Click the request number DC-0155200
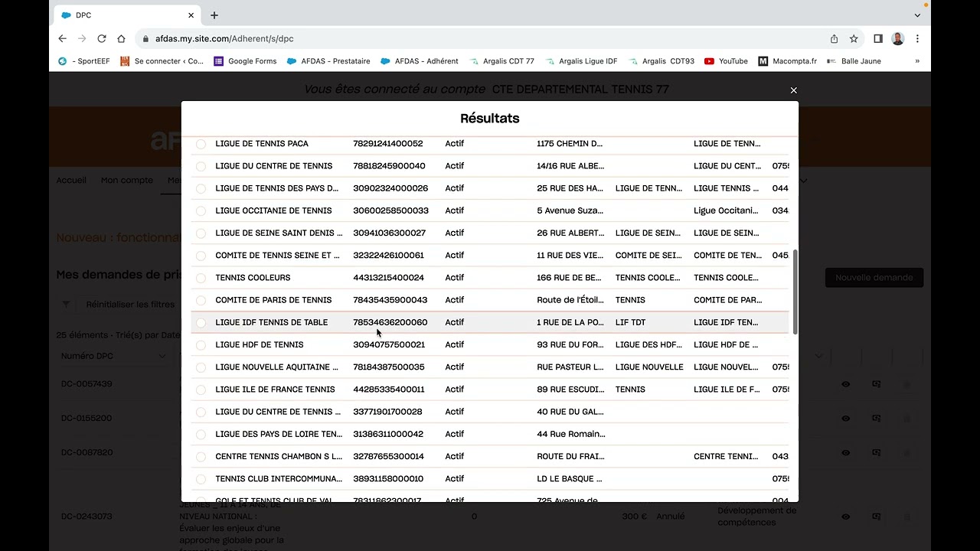Viewport: 980px width, 551px height. tap(87, 419)
